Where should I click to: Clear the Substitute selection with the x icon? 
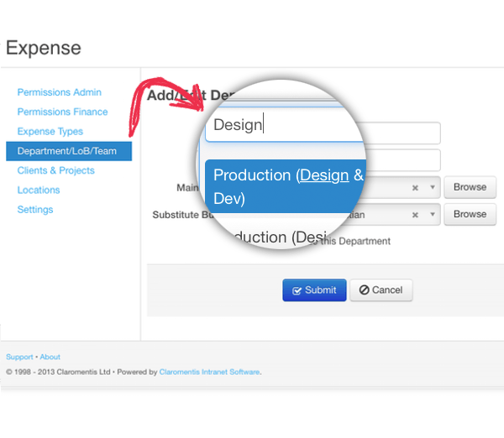tap(415, 216)
